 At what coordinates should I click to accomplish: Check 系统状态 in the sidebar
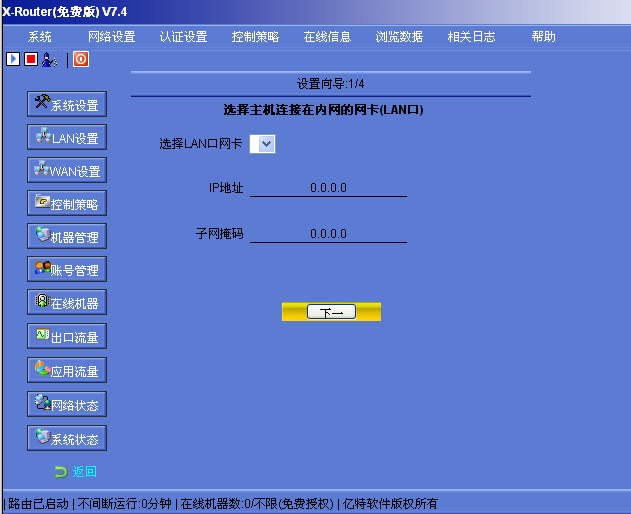[67, 438]
